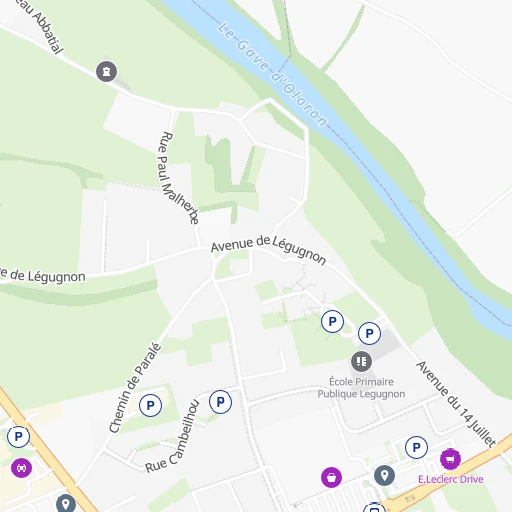Open the parking icon closest to school marker
The height and width of the screenshot is (512, 512).
[x=369, y=333]
